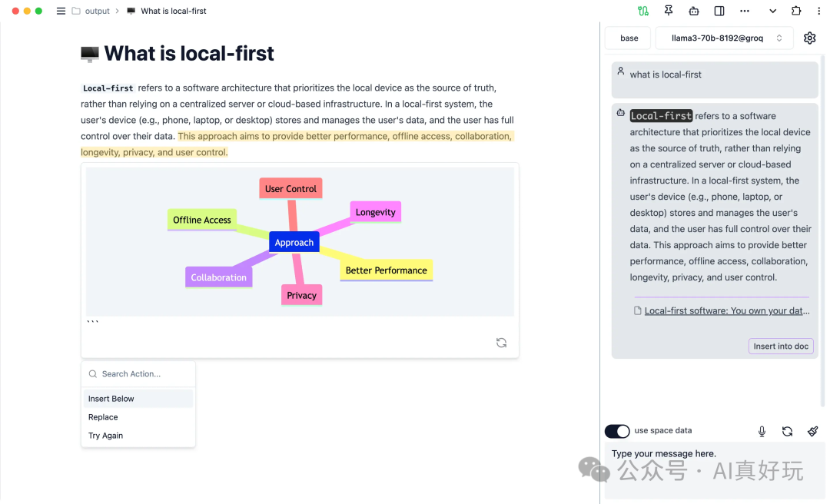Click the Offline Access mind map node
The image size is (830, 504).
pyautogui.click(x=201, y=220)
